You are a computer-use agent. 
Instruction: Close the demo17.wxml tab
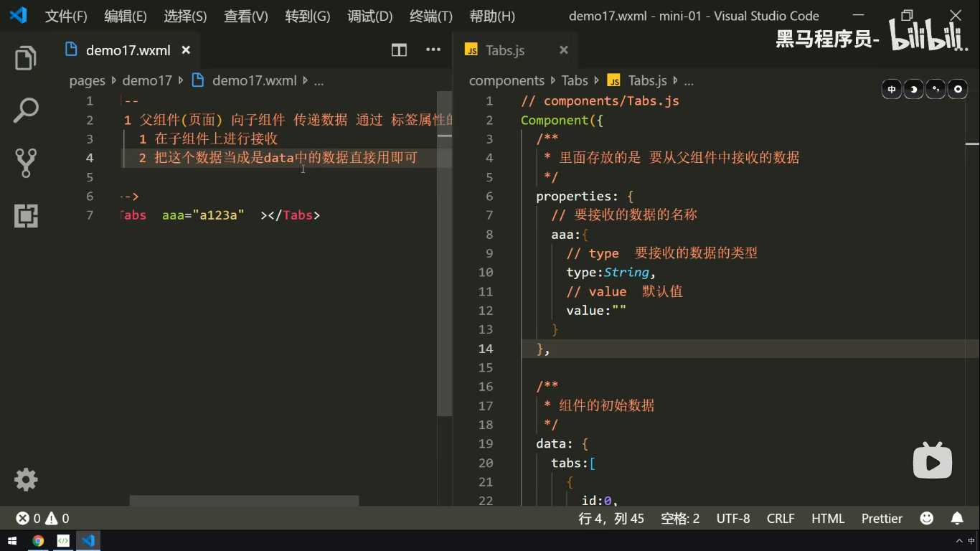coord(186,50)
